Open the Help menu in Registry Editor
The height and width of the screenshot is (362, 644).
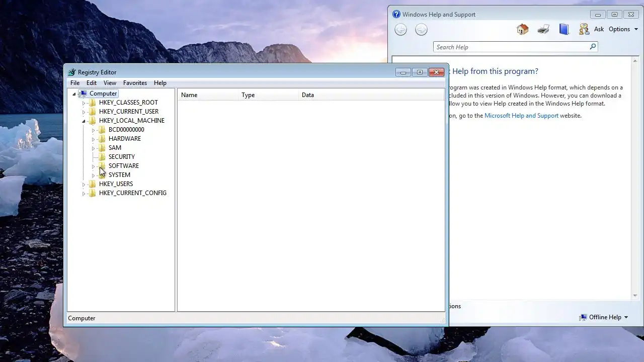coord(160,83)
